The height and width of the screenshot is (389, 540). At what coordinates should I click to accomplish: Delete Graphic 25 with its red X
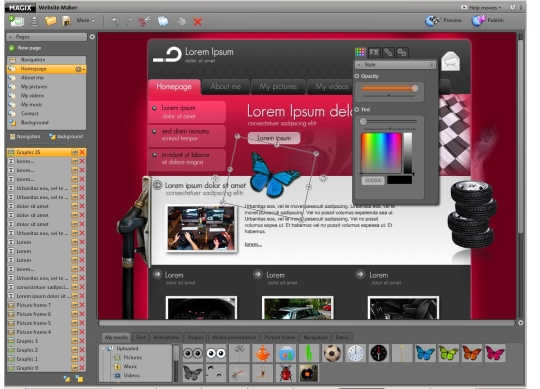tap(82, 152)
